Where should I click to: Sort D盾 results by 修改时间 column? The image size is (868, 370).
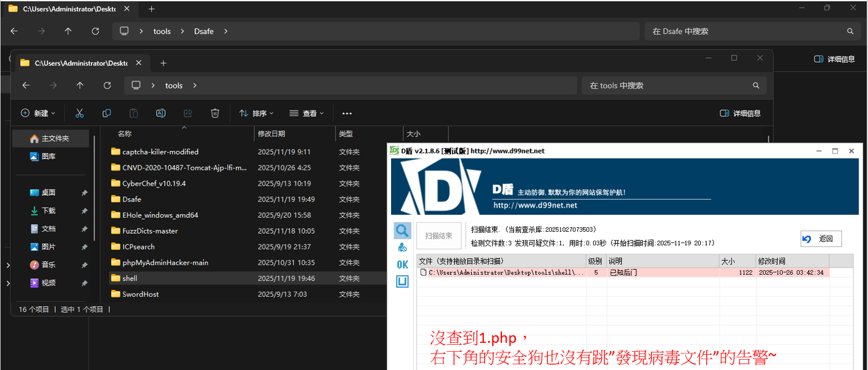point(792,261)
